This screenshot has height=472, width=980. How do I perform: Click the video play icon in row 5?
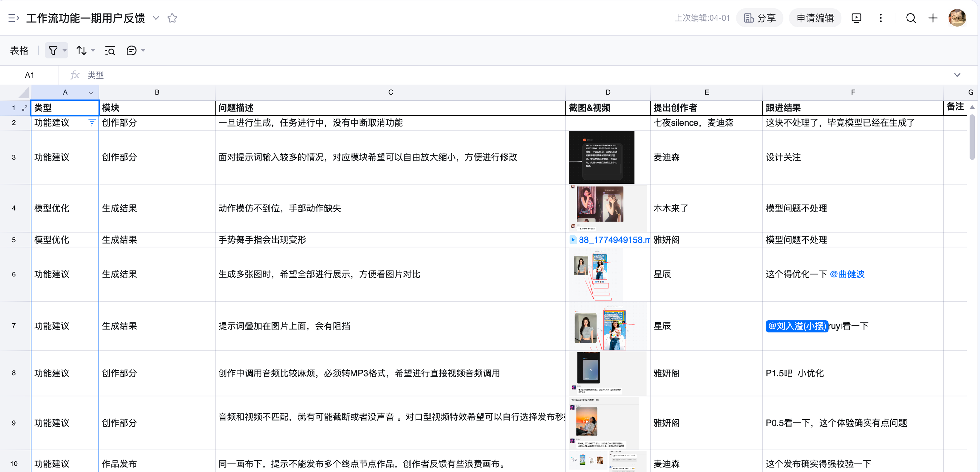point(573,240)
